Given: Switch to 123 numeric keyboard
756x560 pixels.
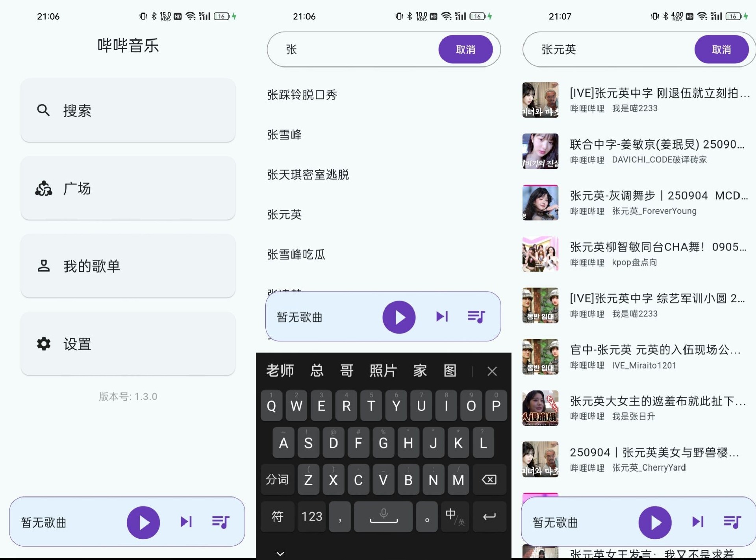Looking at the screenshot, I should coord(311,516).
